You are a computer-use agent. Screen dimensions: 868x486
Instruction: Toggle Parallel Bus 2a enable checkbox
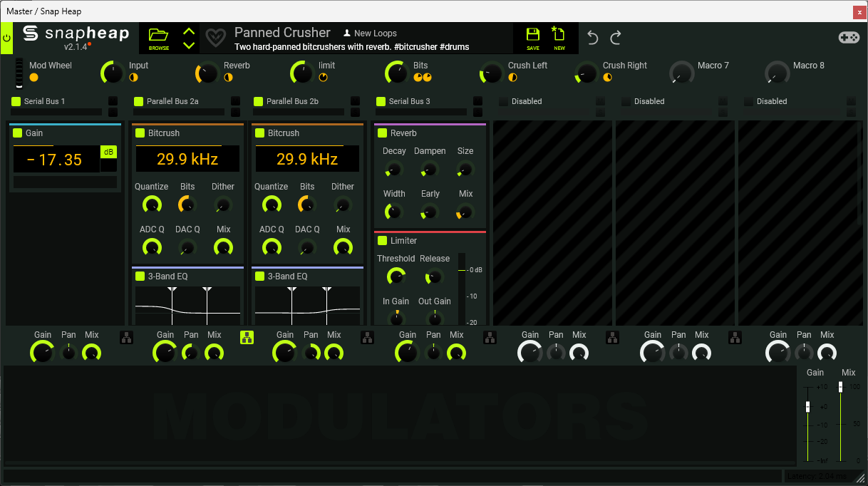(x=139, y=101)
